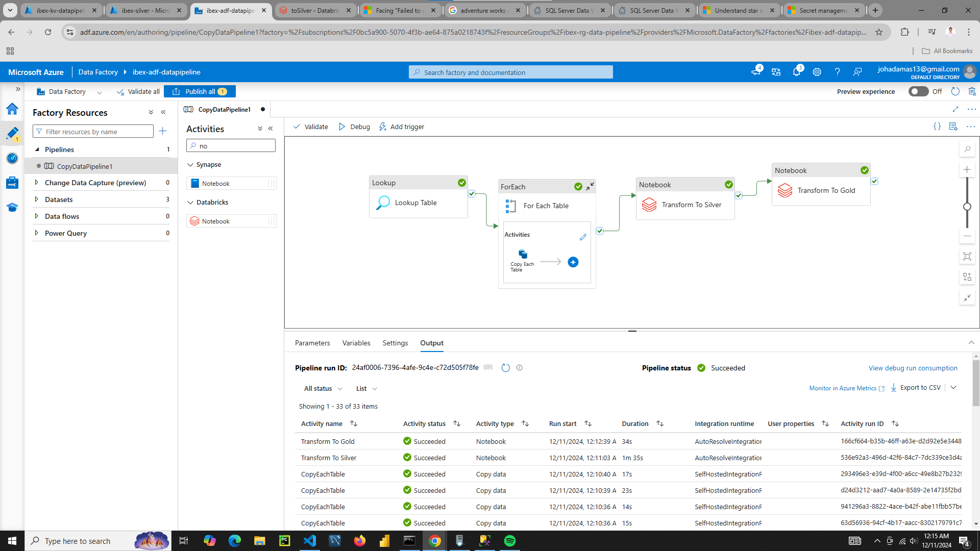Screen dimensions: 980x551
Task: Click success checkbox on Lookup activity
Action: 472,193
